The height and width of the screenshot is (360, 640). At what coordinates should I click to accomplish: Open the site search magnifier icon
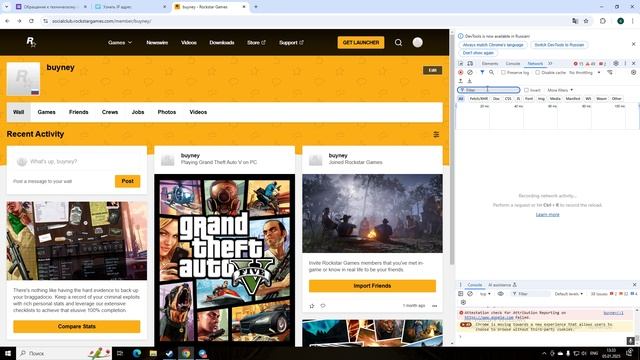point(398,42)
